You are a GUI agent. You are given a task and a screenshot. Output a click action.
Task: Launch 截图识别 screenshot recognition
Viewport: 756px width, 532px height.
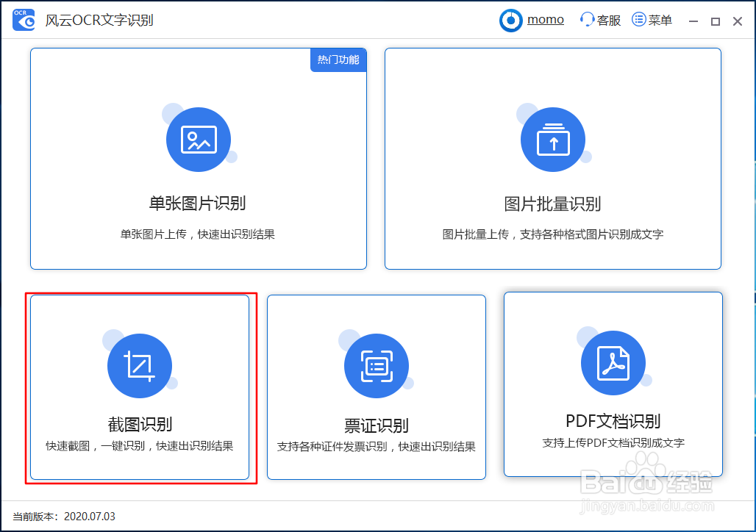coord(140,388)
